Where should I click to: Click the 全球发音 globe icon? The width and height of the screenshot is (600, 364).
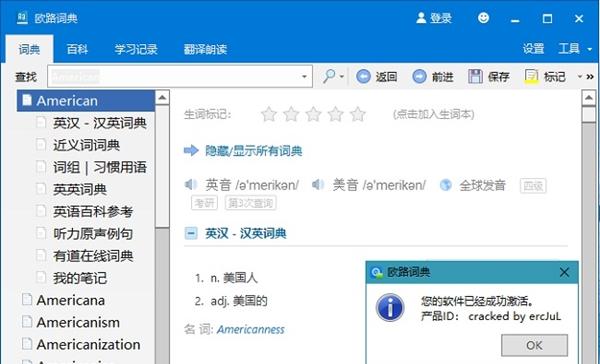coord(446,185)
